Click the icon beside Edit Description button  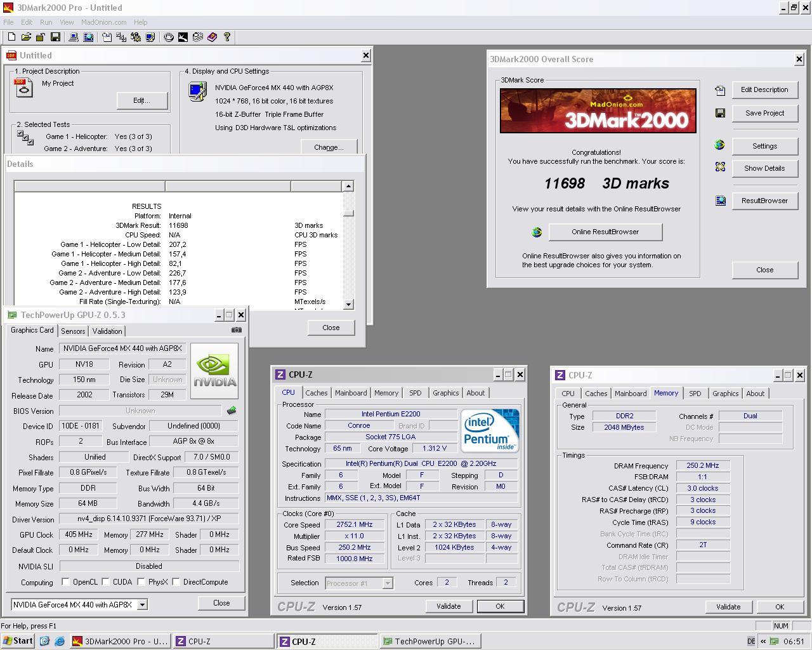[x=720, y=91]
